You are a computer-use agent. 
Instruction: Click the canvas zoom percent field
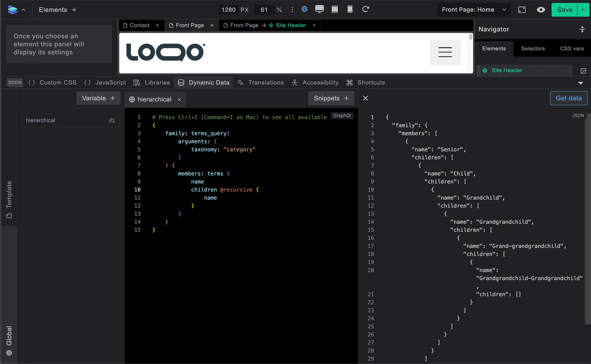264,10
